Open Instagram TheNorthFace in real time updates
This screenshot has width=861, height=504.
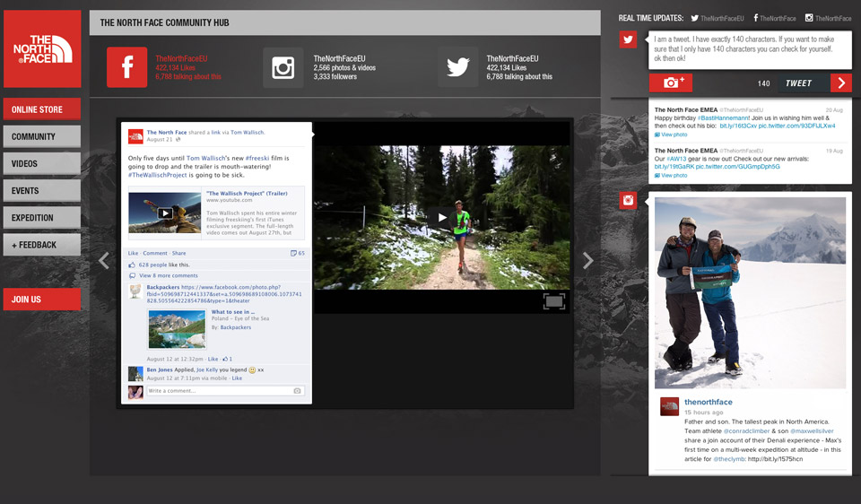(828, 18)
